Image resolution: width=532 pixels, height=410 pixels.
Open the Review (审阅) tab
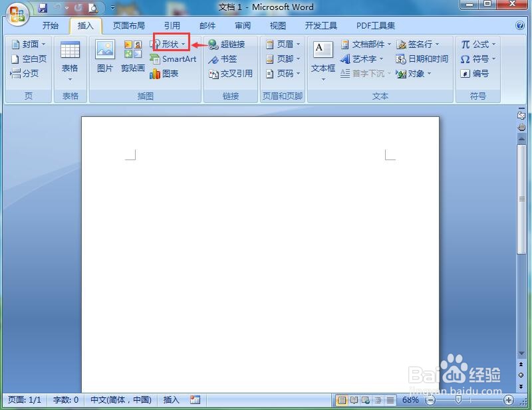[x=243, y=26]
